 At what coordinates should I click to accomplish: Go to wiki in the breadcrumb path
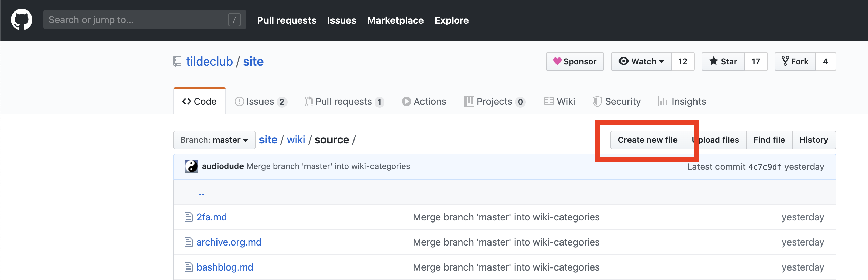pos(296,140)
